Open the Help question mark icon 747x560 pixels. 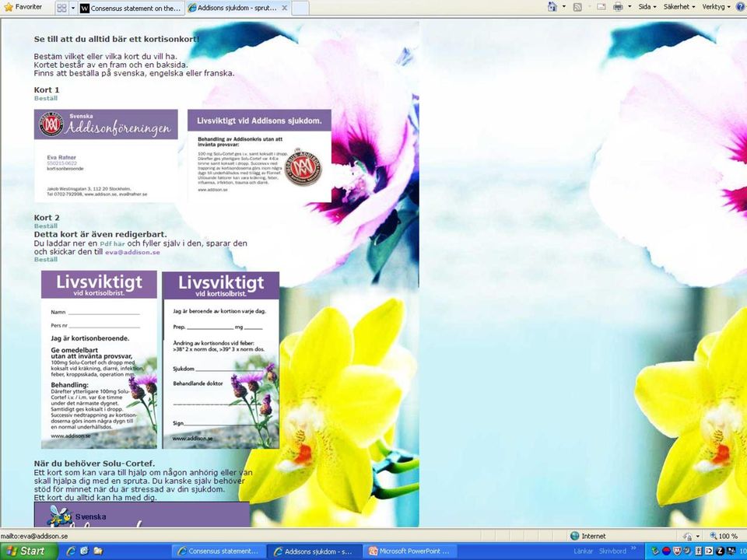point(742,7)
